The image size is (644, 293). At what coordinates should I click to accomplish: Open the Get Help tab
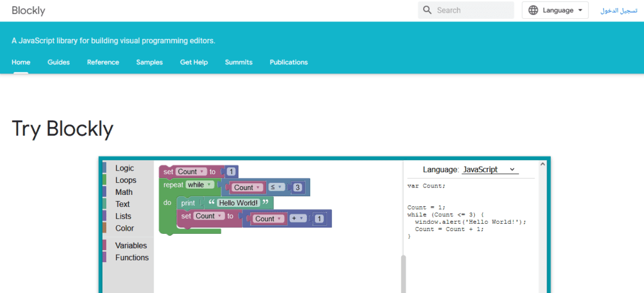click(x=194, y=62)
